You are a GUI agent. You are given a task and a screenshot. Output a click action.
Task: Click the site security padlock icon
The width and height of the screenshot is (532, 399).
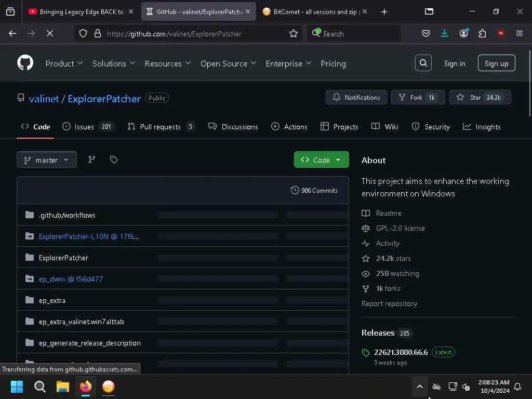98,33
